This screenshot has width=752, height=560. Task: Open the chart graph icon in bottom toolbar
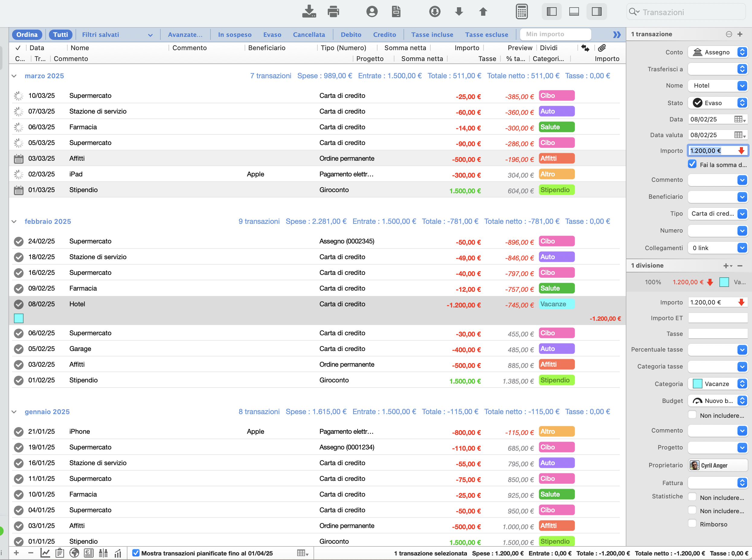[45, 552]
